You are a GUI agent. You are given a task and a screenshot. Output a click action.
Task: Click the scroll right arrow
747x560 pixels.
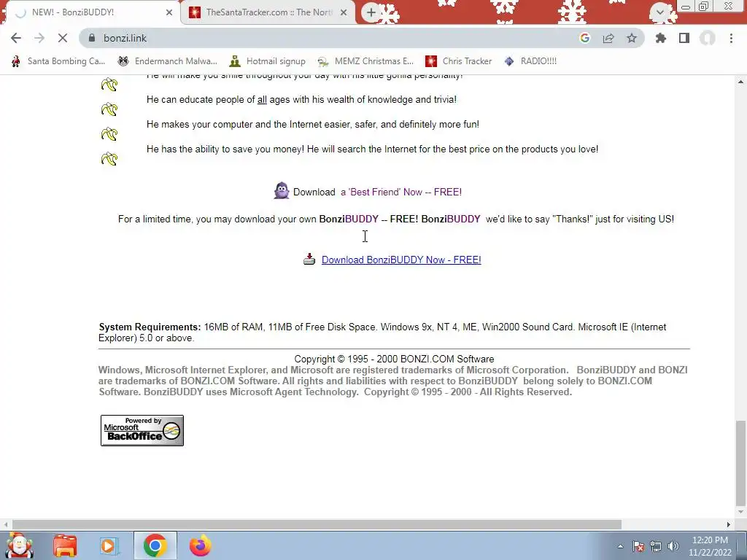pos(729,524)
